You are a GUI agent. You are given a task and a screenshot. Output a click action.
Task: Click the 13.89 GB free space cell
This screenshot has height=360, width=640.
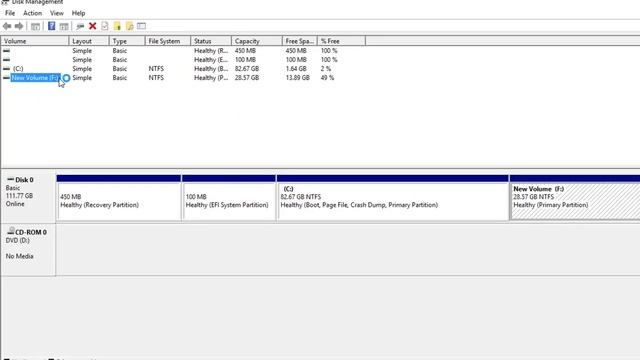(298, 78)
